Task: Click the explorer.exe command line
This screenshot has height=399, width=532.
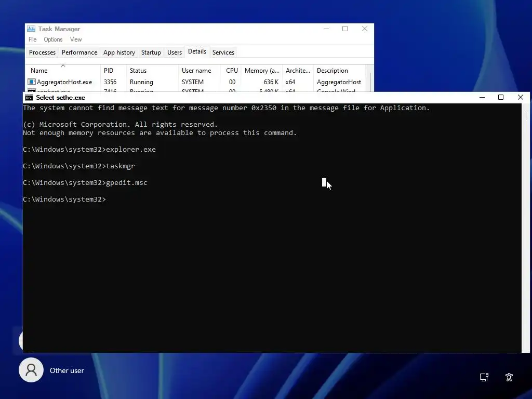Action: (89, 149)
